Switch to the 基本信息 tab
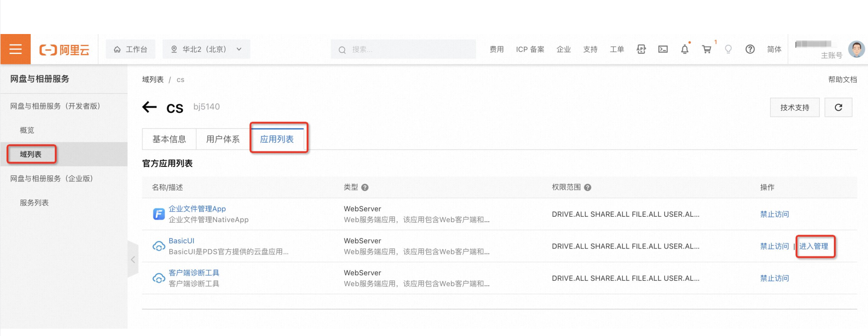This screenshot has height=336, width=868. click(169, 139)
